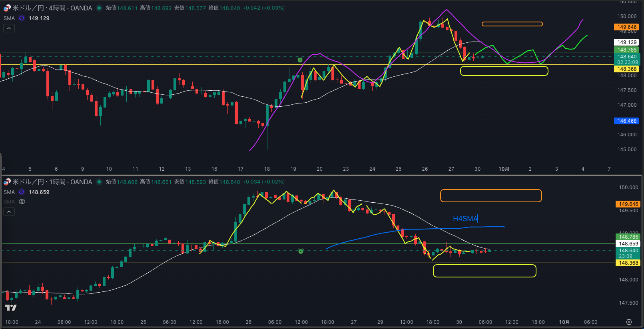Open the 4時間 symbol title in upper chart

[52, 8]
